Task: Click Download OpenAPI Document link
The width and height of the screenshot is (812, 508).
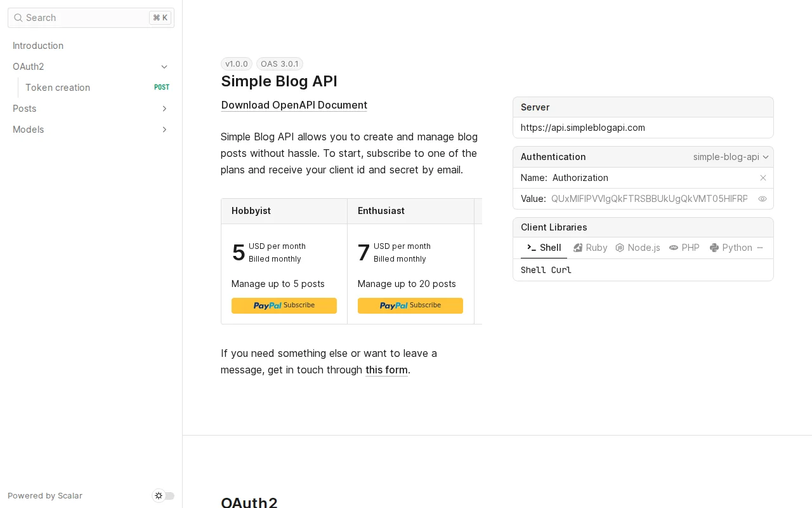Action: point(294,105)
